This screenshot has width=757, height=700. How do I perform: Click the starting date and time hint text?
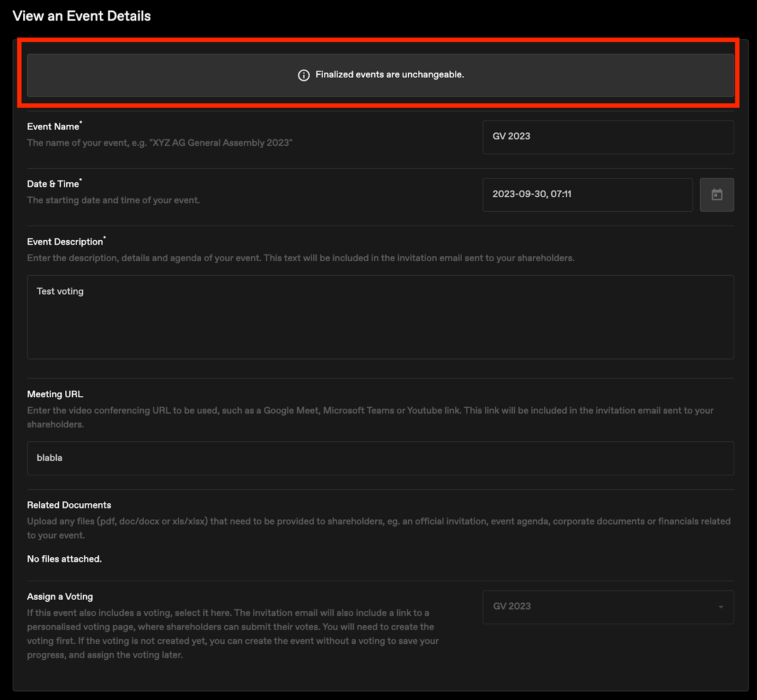pyautogui.click(x=114, y=200)
